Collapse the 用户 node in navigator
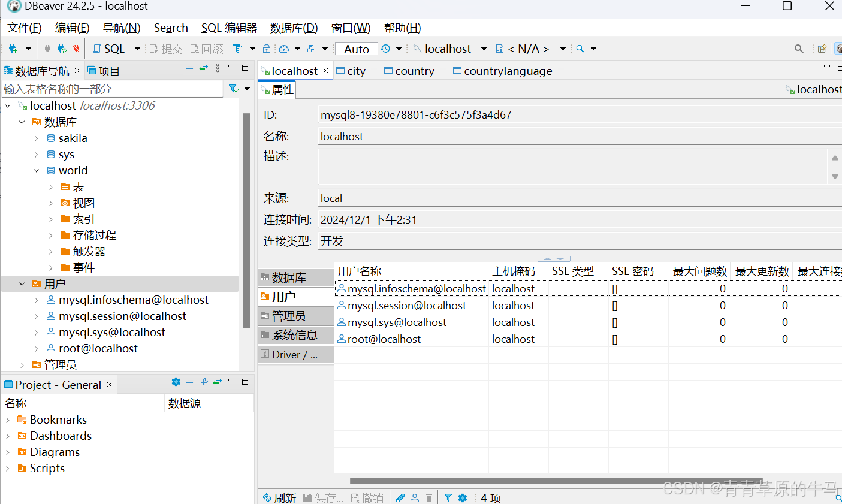 [x=22, y=284]
